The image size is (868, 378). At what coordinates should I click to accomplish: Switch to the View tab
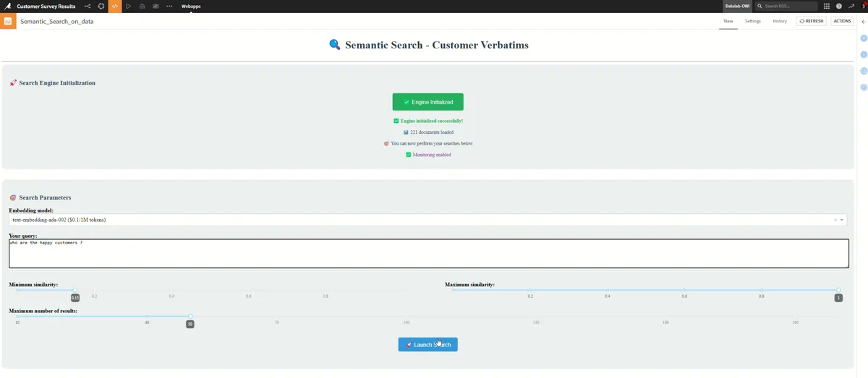point(728,21)
